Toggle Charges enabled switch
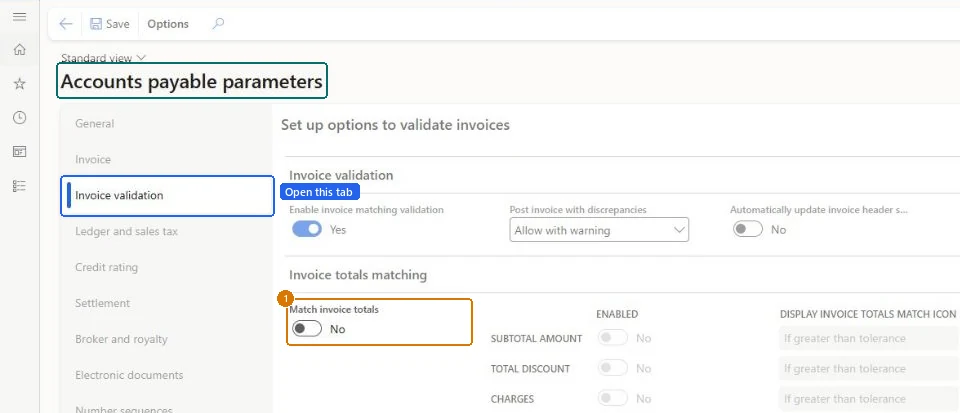 click(x=613, y=398)
